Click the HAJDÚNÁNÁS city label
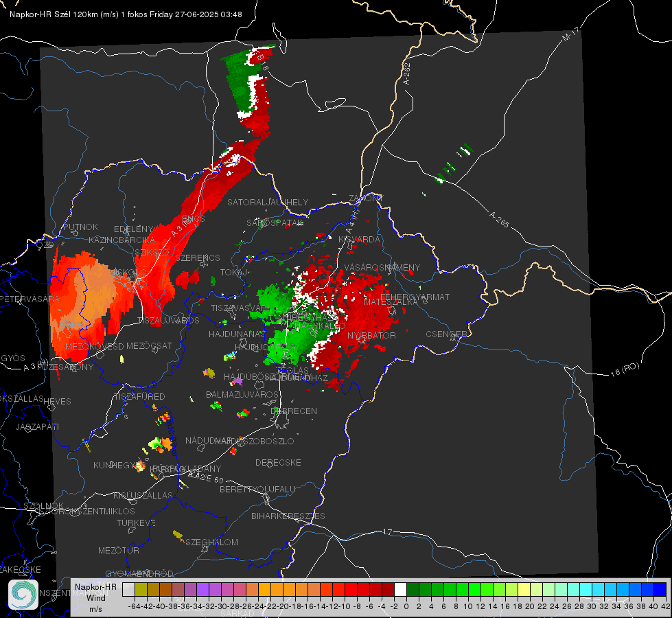The height and width of the screenshot is (618, 672). point(237,334)
